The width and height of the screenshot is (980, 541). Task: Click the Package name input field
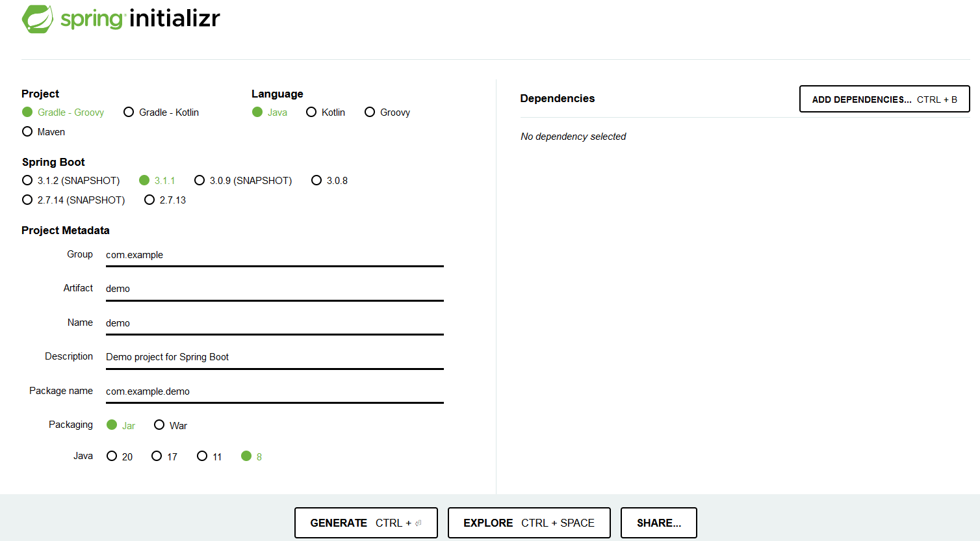coord(275,391)
